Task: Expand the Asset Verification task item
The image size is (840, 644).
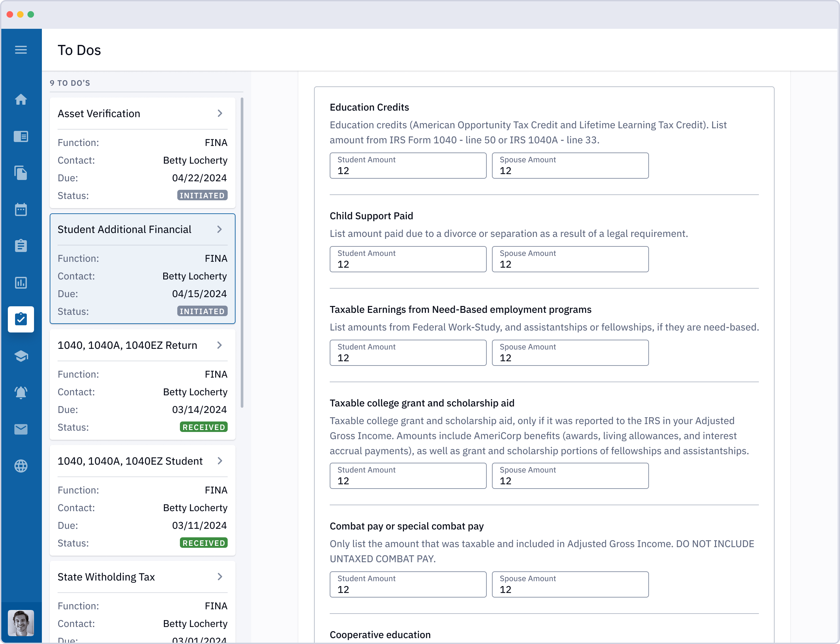Action: 220,113
